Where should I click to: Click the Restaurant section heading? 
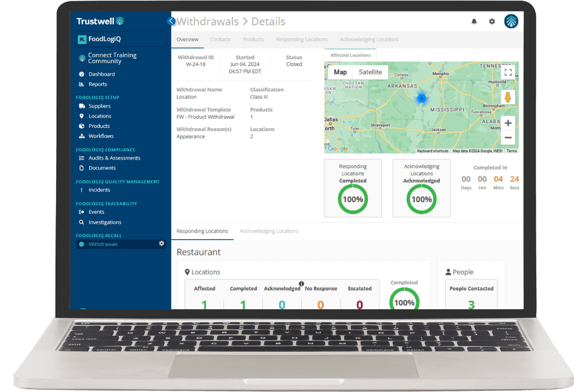pyautogui.click(x=199, y=252)
